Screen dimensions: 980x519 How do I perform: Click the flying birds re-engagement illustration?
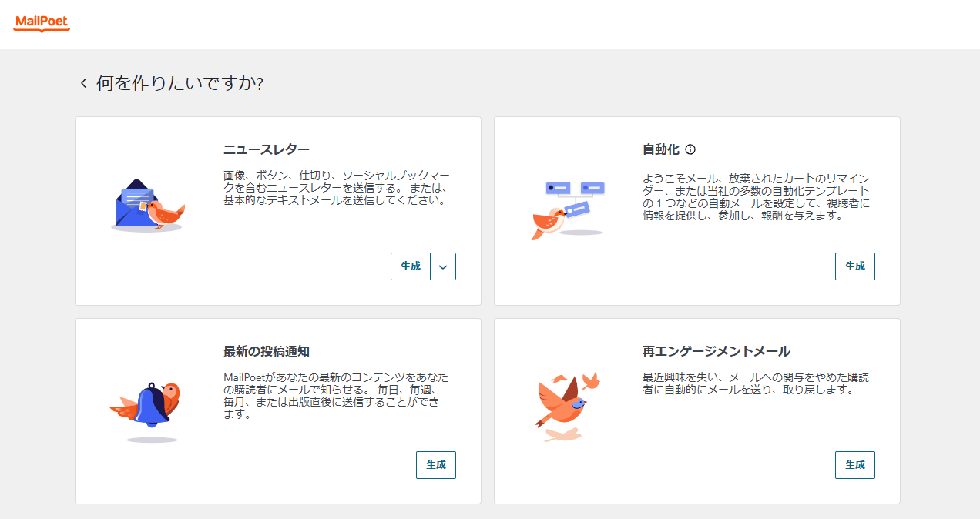567,407
